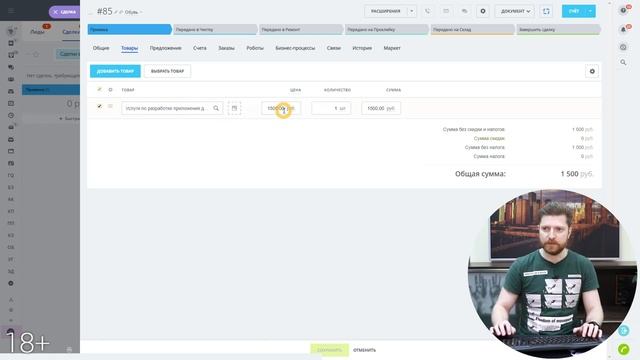Image resolution: width=640 pixels, height=360 pixels.
Task: Open the Роботы tab
Action: 255,48
